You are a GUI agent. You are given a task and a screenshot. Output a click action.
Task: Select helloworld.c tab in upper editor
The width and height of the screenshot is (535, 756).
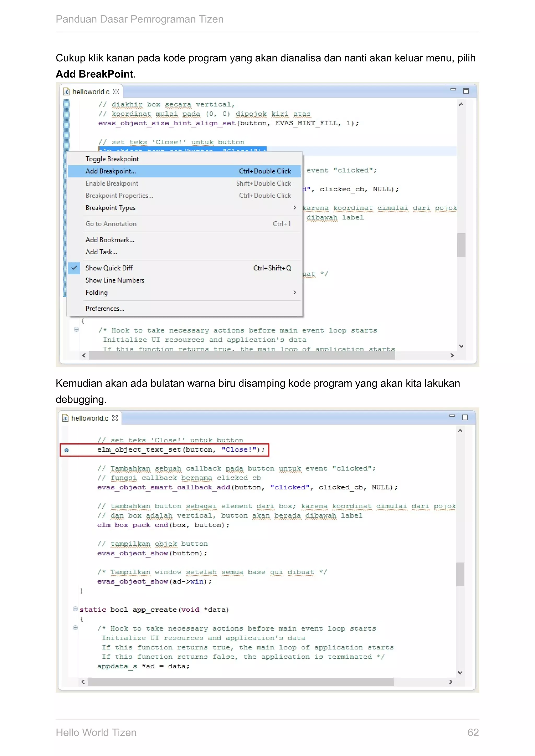91,92
